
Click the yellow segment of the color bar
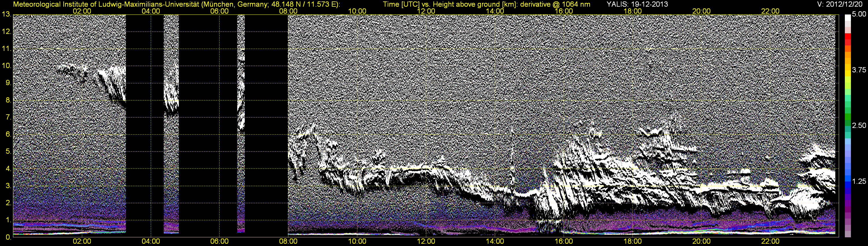click(x=848, y=74)
